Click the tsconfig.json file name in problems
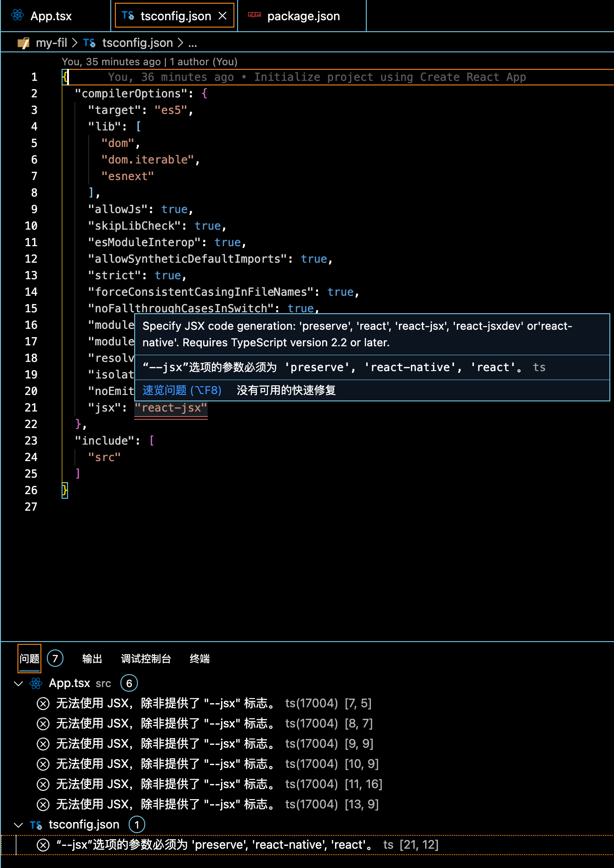This screenshot has width=614, height=868. click(84, 825)
